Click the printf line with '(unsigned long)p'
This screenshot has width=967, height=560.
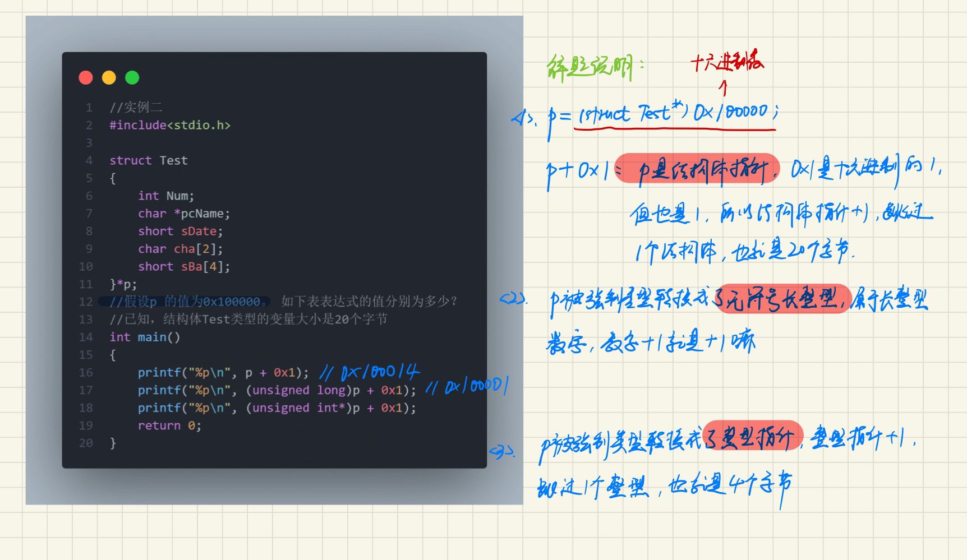tap(277, 390)
